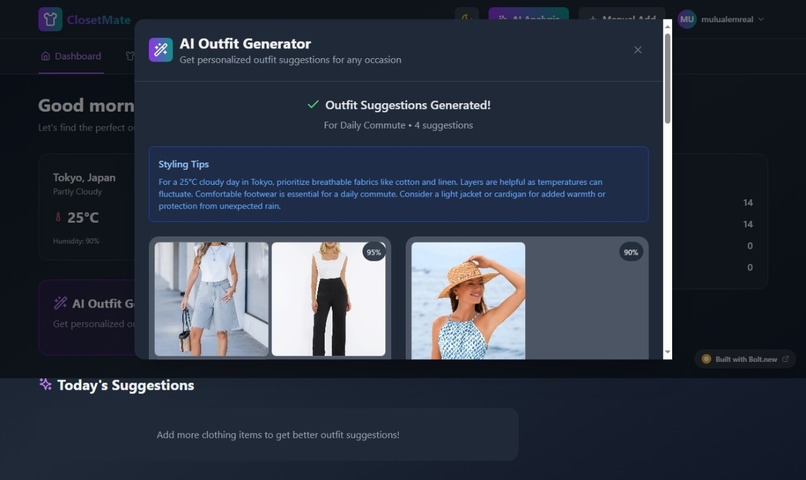
Task: Switch to the Dashboard tab
Action: click(71, 56)
